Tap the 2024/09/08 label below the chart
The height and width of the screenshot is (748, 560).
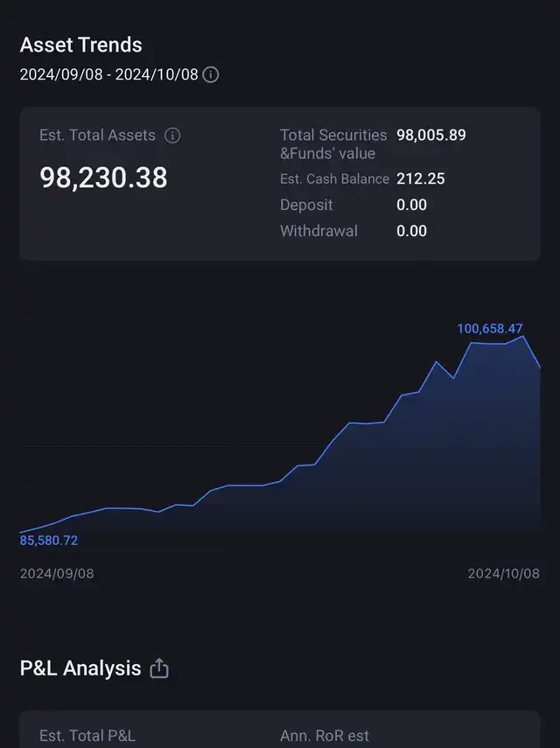coord(57,574)
